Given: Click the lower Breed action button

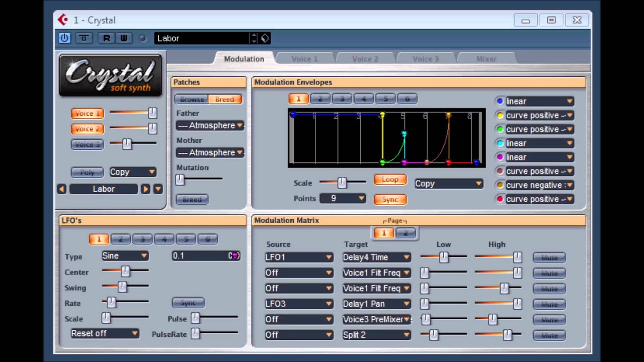Looking at the screenshot, I should 192,200.
